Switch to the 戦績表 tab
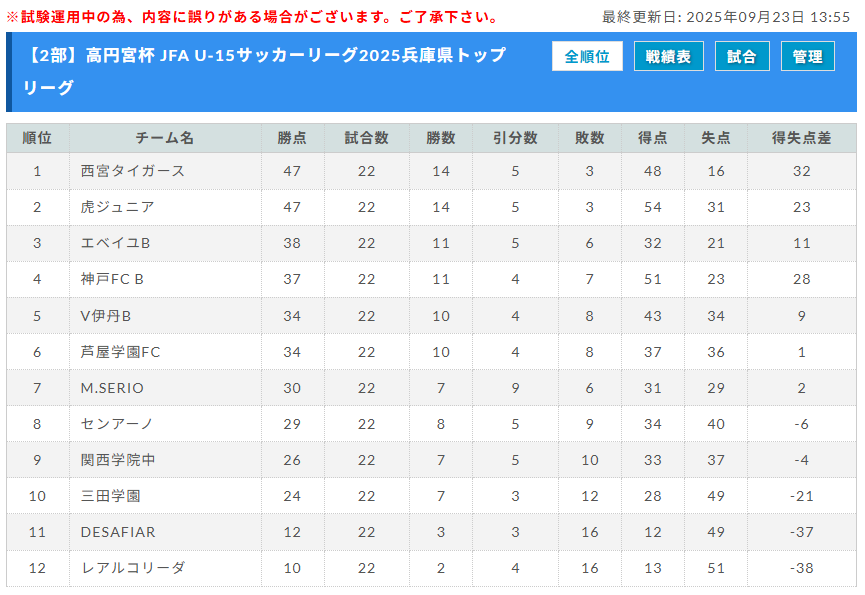Viewport: 865px width, 595px height. click(x=668, y=57)
